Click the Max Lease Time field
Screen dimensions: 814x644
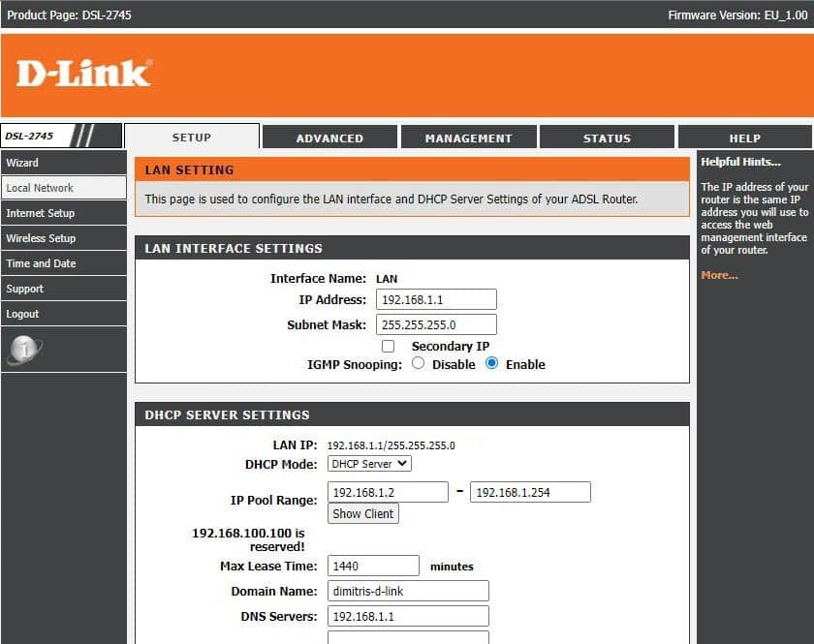point(373,566)
